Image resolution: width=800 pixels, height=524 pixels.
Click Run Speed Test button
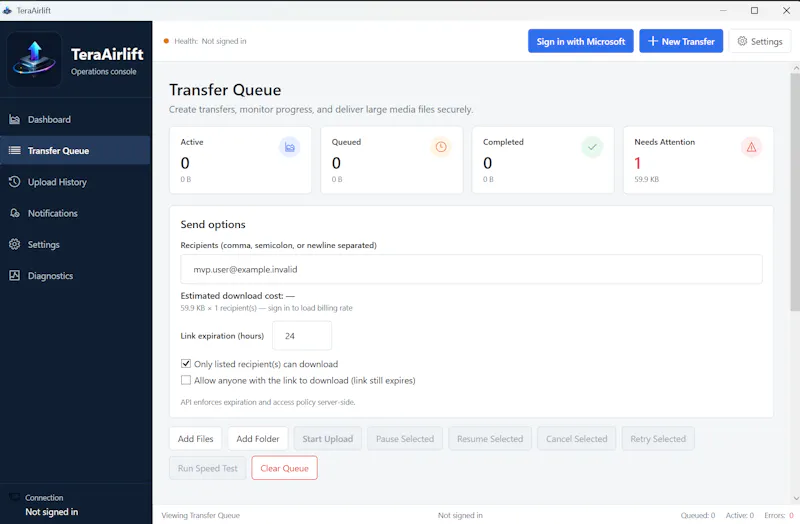coord(208,468)
